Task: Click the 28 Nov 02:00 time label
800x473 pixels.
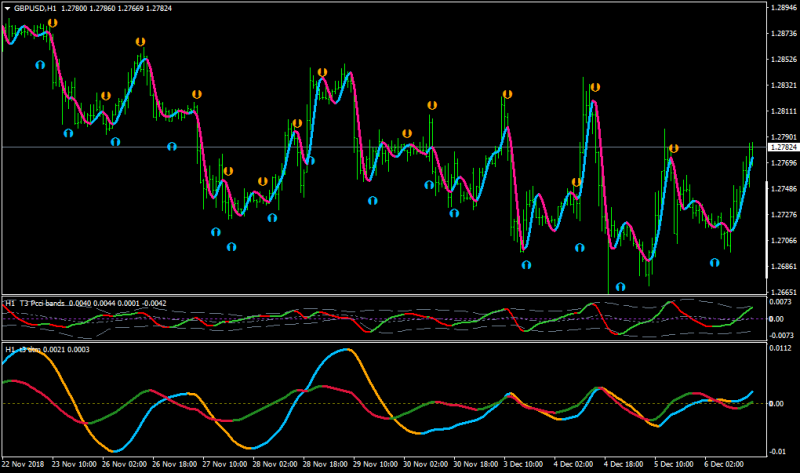Action: pos(275,464)
